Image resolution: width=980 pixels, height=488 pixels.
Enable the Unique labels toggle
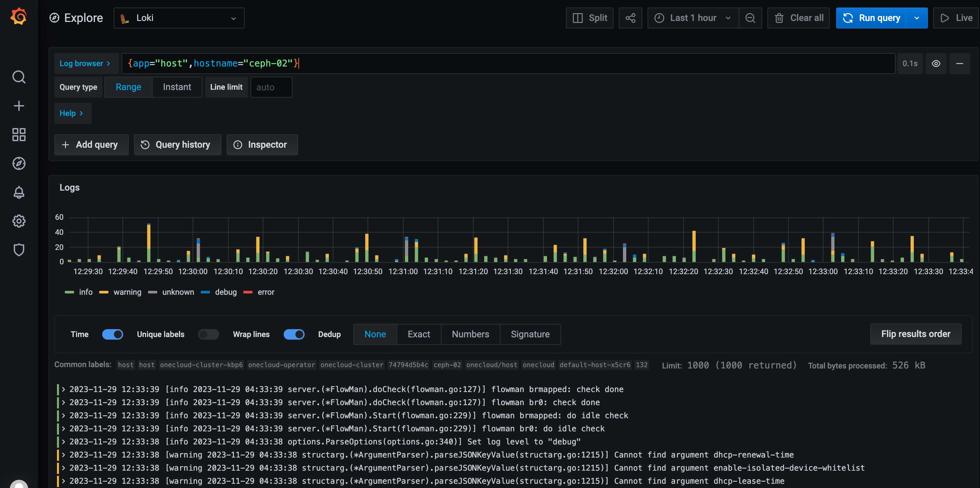pos(208,334)
